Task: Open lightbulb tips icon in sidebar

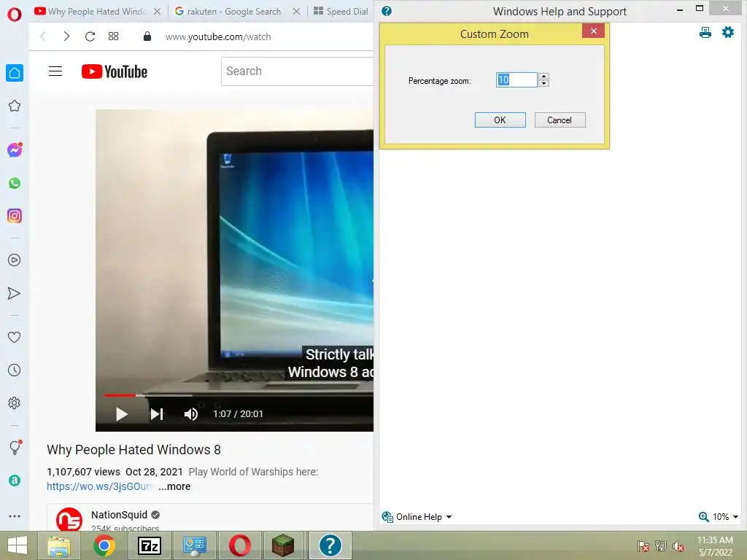Action: (15, 447)
